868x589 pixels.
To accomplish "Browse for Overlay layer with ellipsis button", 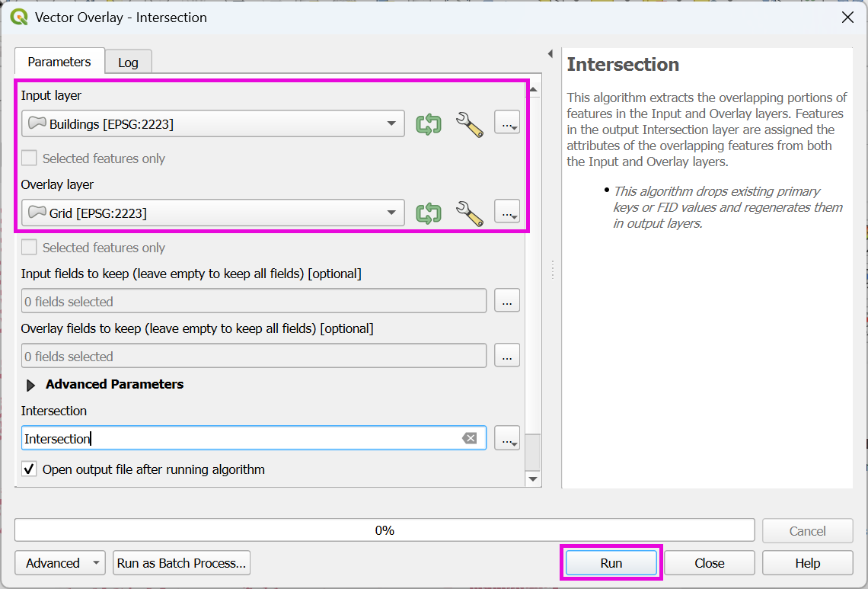I will [x=507, y=213].
